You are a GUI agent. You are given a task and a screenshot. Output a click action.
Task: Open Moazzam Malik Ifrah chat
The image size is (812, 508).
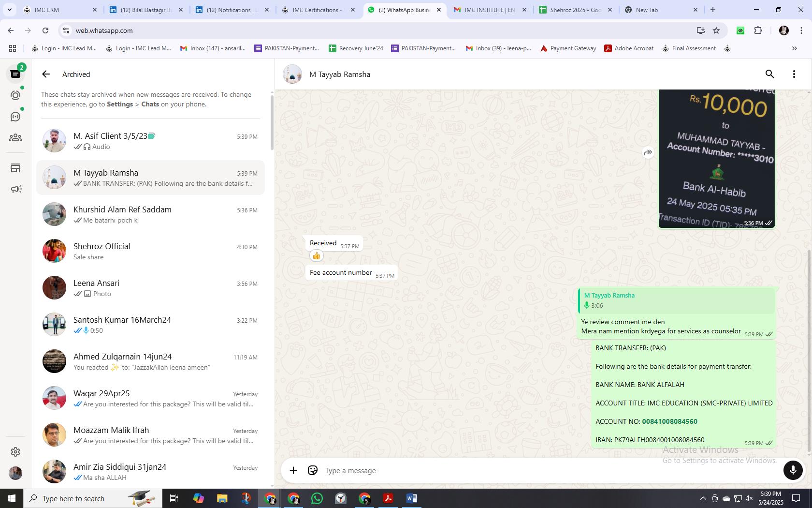click(x=150, y=435)
